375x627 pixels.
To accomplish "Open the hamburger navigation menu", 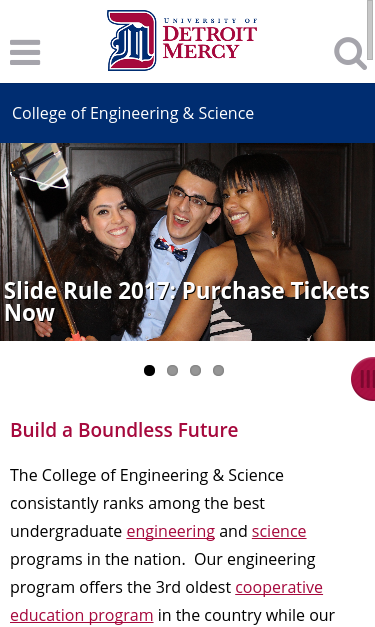I will point(25,52).
